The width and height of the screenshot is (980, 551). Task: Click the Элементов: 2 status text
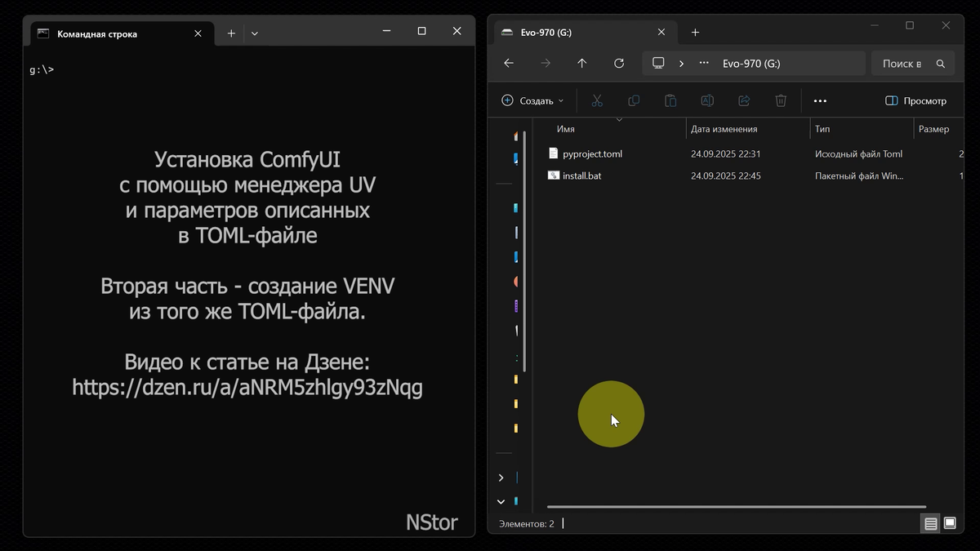526,523
